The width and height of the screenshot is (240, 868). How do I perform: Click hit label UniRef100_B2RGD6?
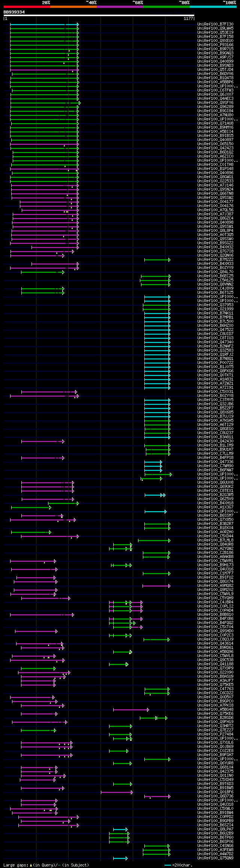click(215, 718)
